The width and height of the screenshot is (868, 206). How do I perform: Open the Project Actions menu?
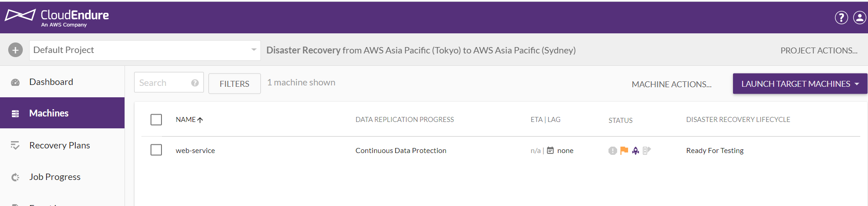pyautogui.click(x=819, y=50)
